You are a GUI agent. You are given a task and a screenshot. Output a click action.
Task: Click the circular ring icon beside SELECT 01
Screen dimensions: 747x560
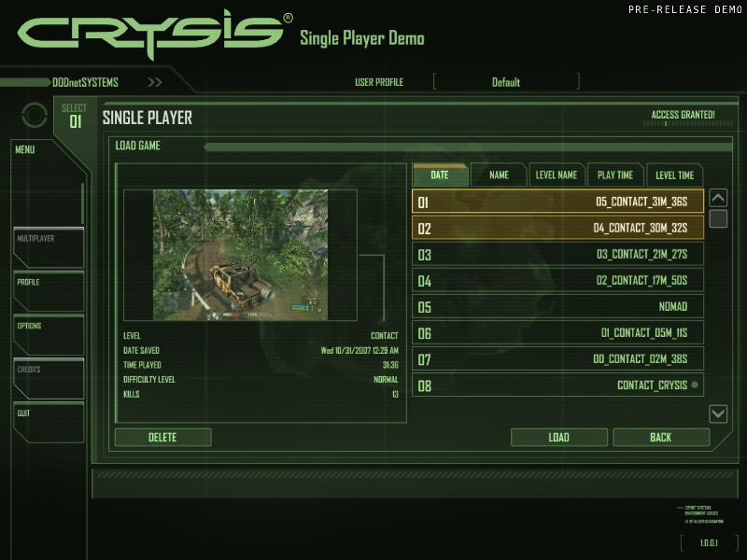coord(35,115)
